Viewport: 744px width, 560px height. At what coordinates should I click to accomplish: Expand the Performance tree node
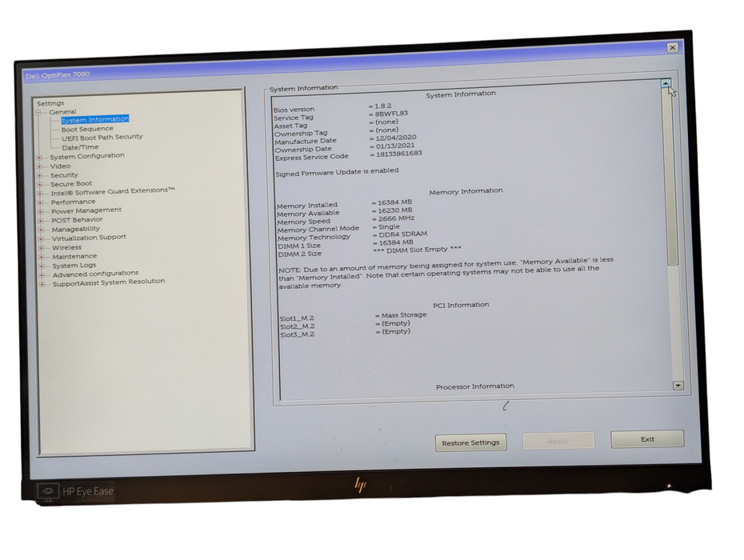click(x=40, y=202)
